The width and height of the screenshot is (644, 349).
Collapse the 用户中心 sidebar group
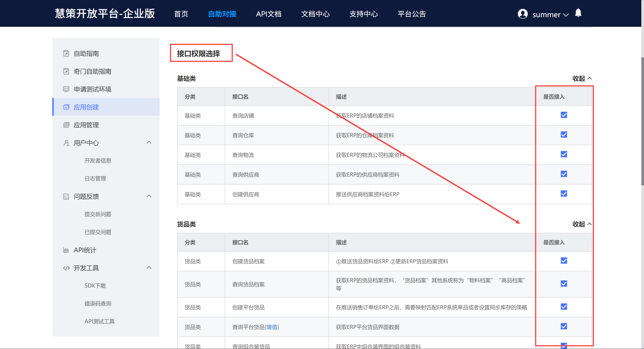[149, 143]
